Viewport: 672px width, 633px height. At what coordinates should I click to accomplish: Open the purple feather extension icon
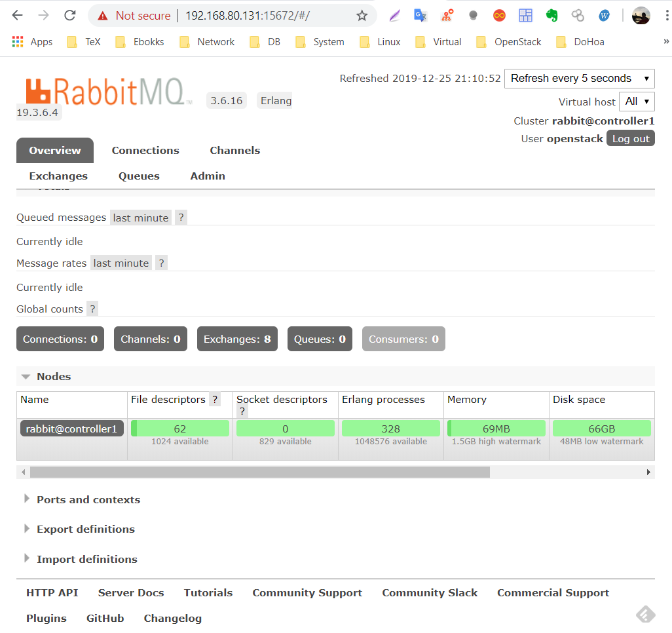[x=394, y=16]
